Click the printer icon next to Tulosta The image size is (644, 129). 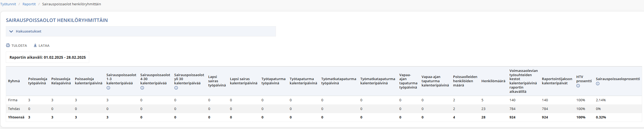[8, 45]
